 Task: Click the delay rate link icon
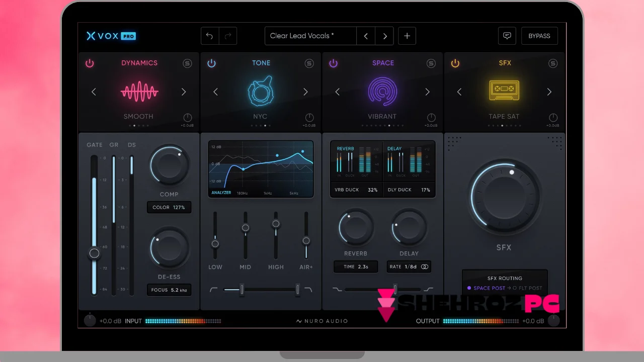coord(425,267)
